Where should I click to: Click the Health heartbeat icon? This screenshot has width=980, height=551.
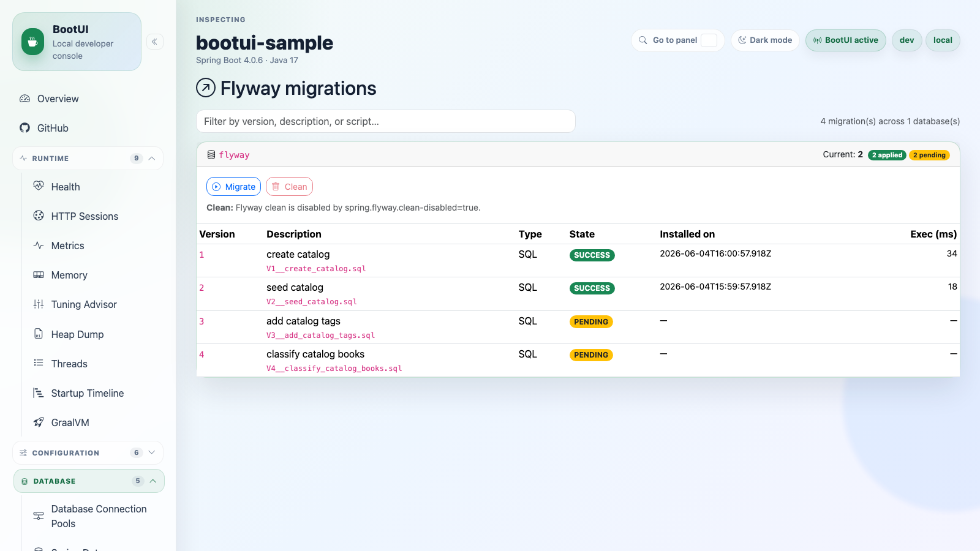click(39, 186)
